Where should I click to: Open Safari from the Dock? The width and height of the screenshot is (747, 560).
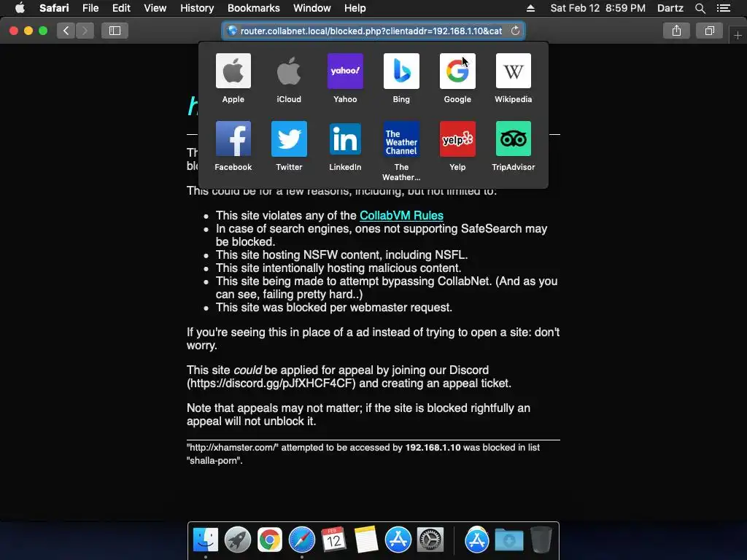point(301,540)
